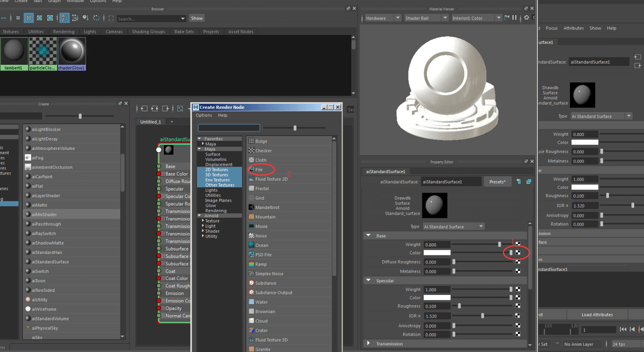
Task: Expand the Shader subcategory under Arnold
Action: [x=203, y=231]
